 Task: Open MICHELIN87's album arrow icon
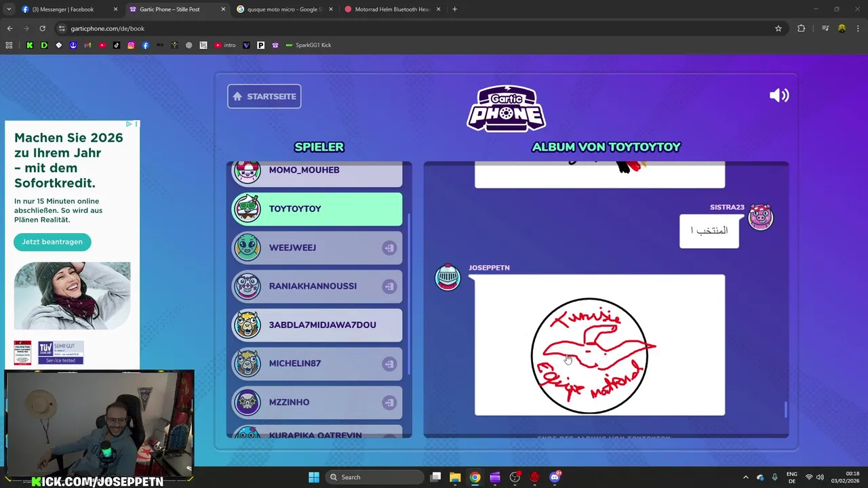click(x=389, y=364)
